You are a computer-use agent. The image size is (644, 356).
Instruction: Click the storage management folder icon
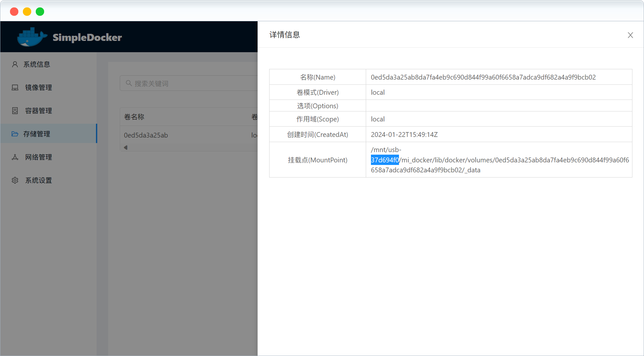15,134
